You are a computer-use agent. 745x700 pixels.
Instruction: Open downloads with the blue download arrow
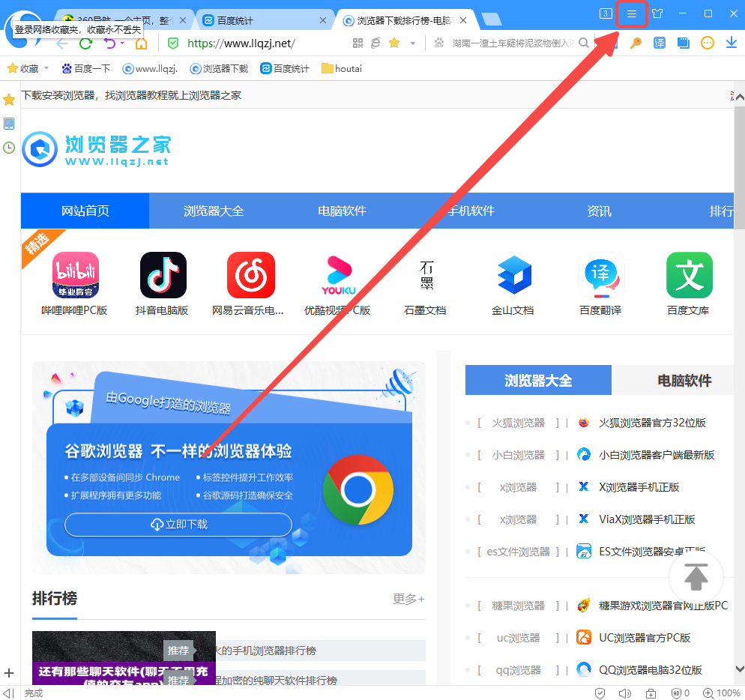[x=732, y=43]
